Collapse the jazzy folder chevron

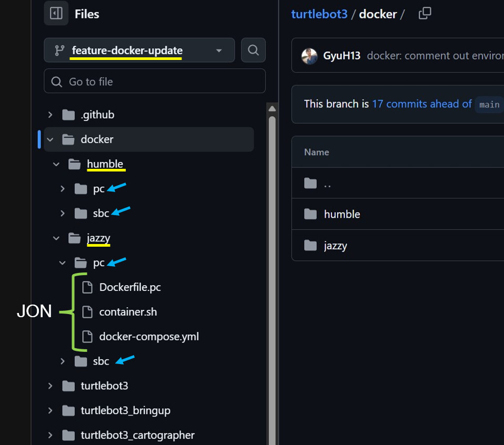[x=56, y=238]
